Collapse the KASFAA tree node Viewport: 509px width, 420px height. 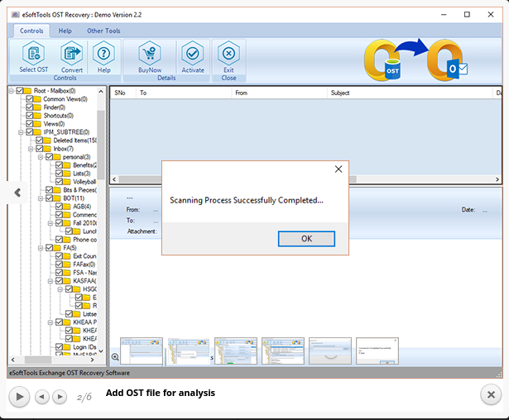click(50, 281)
